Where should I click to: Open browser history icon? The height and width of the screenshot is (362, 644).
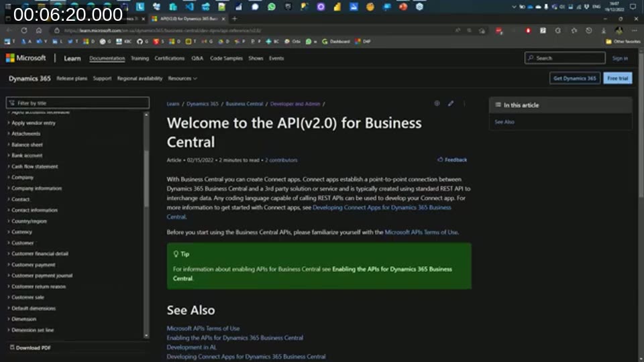tap(588, 30)
